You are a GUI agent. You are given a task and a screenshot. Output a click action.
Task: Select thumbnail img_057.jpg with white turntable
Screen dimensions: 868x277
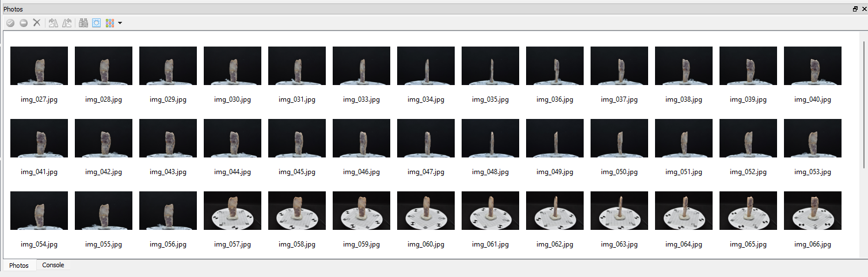233,211
